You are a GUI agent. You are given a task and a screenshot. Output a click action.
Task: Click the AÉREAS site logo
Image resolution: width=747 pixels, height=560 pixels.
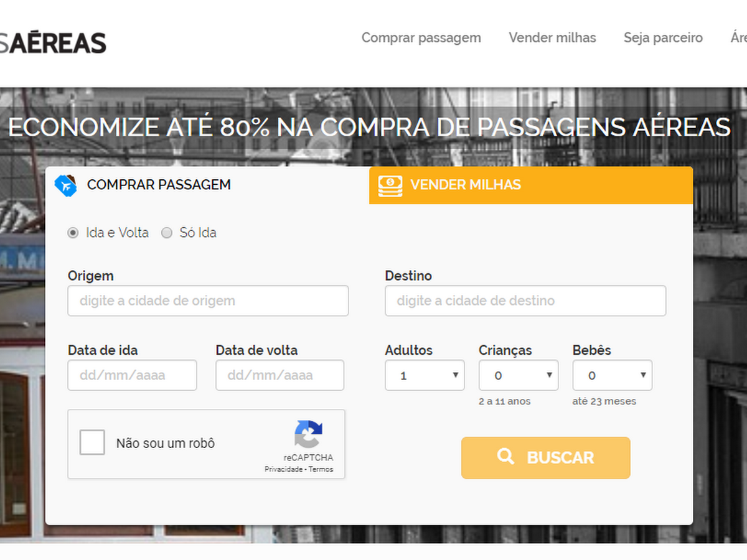pyautogui.click(x=53, y=43)
